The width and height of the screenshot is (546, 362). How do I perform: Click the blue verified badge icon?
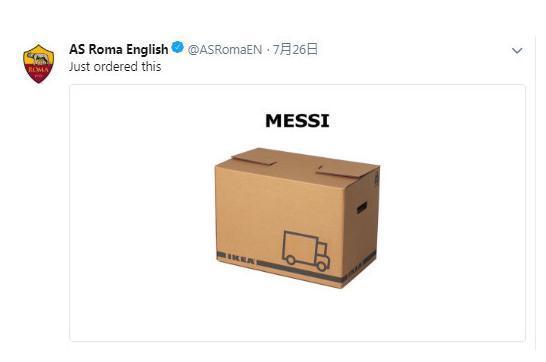[x=178, y=48]
